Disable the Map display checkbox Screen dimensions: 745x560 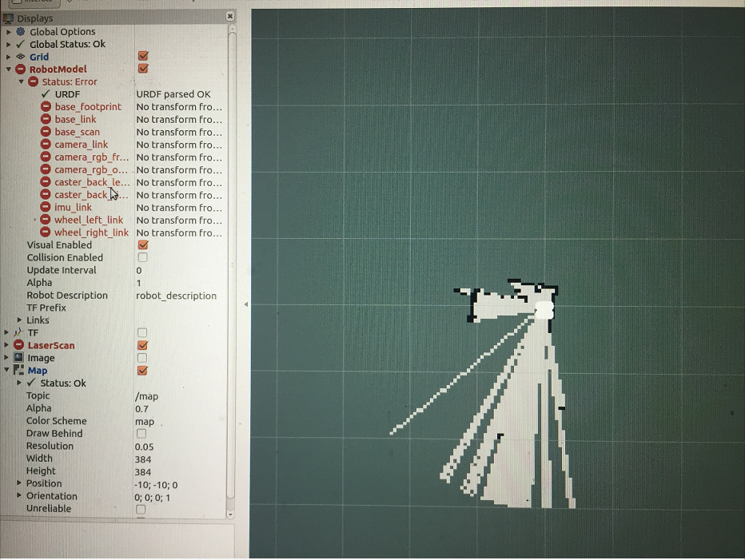point(141,370)
